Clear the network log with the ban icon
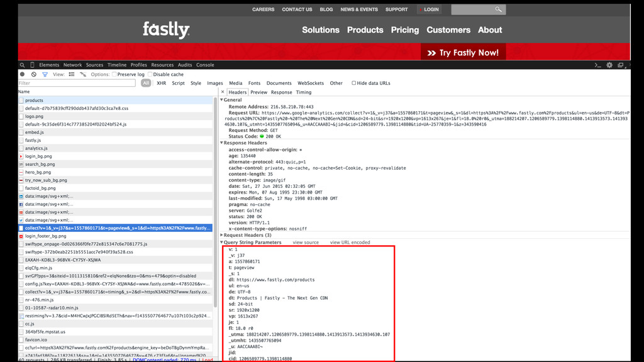The height and width of the screenshot is (362, 644). tap(34, 74)
